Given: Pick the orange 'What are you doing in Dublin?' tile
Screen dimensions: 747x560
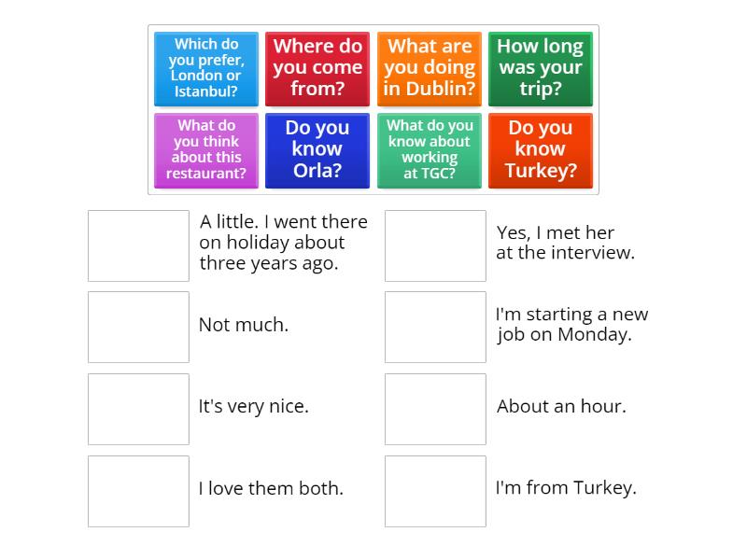Looking at the screenshot, I should (x=430, y=69).
